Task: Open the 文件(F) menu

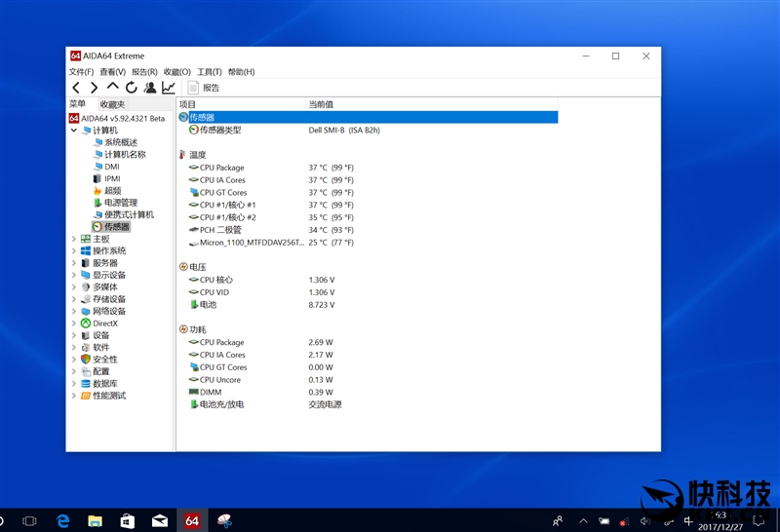Action: click(81, 71)
